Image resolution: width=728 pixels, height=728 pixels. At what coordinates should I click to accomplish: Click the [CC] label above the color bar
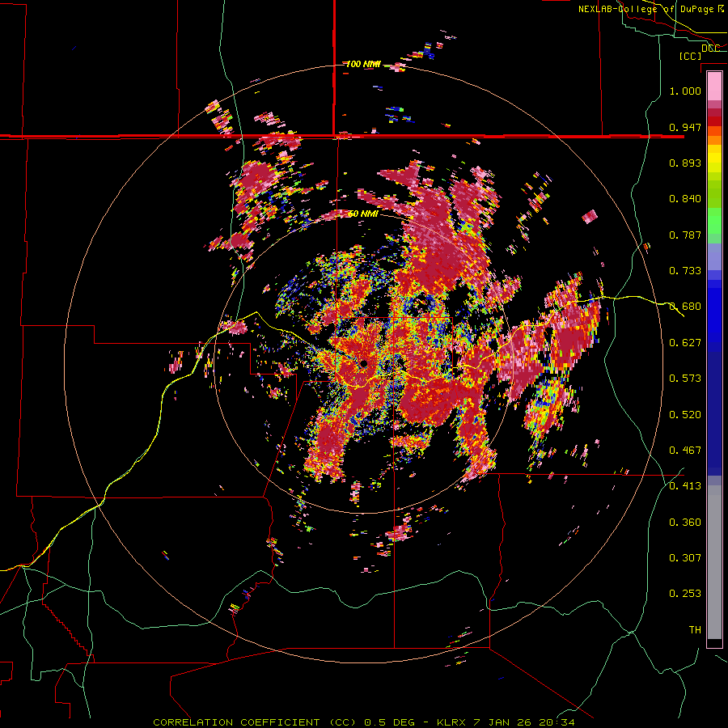[690, 56]
